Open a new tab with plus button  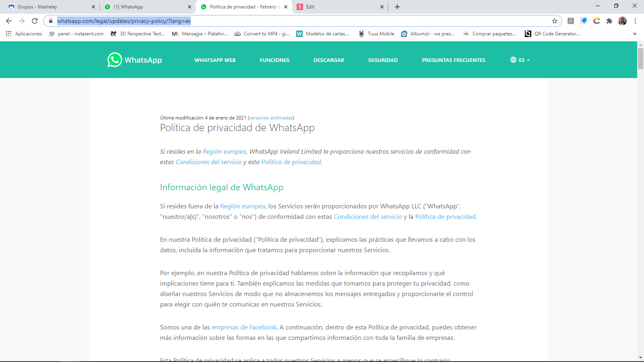click(397, 7)
